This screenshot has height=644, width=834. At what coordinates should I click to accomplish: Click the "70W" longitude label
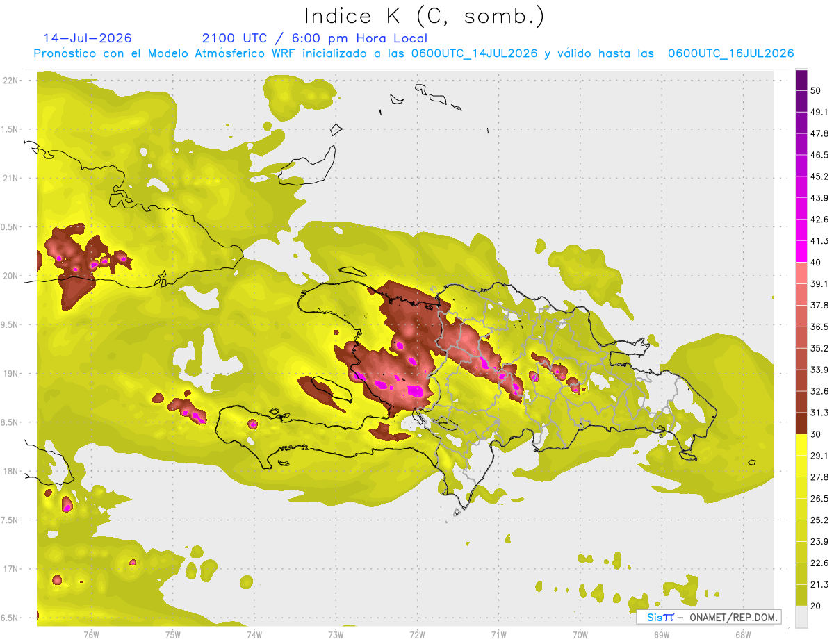click(x=580, y=635)
